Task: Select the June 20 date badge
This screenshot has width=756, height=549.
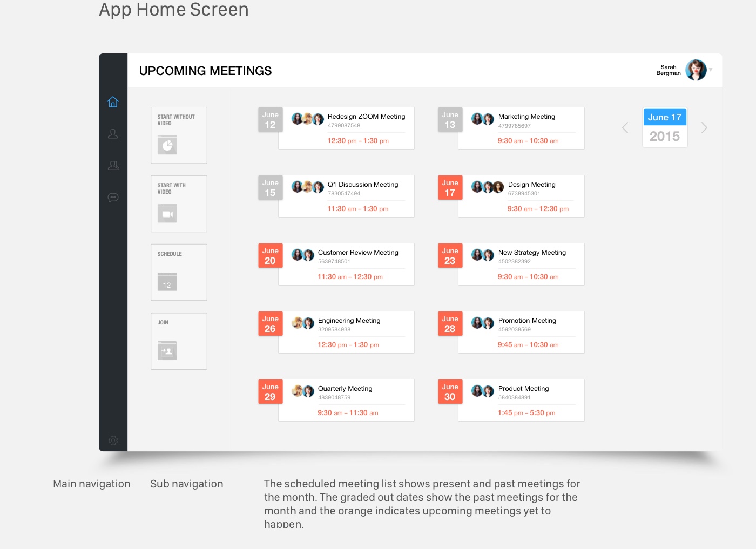Action: point(270,256)
